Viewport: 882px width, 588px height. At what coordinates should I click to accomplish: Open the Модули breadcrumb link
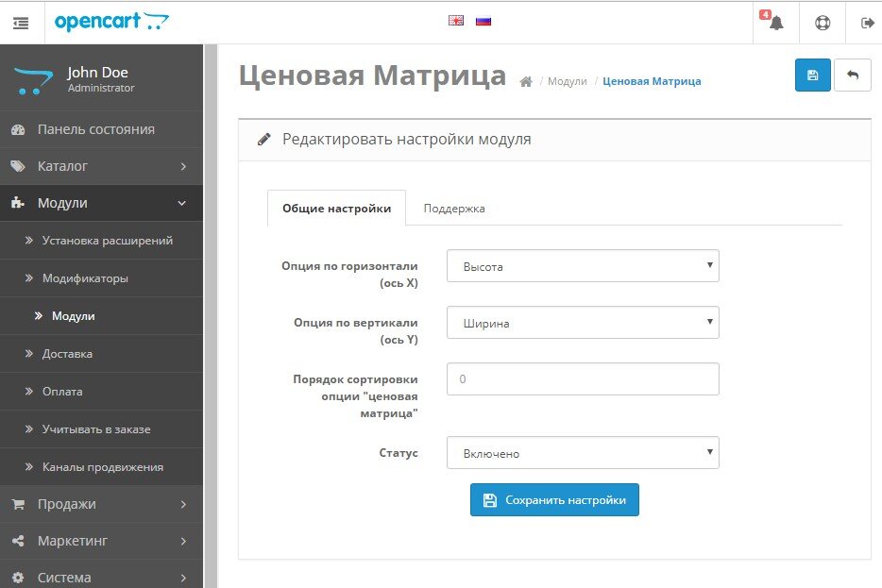click(x=568, y=82)
